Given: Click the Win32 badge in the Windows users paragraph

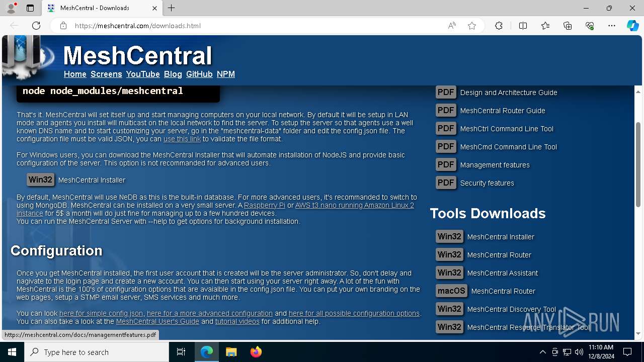Looking at the screenshot, I should (40, 179).
